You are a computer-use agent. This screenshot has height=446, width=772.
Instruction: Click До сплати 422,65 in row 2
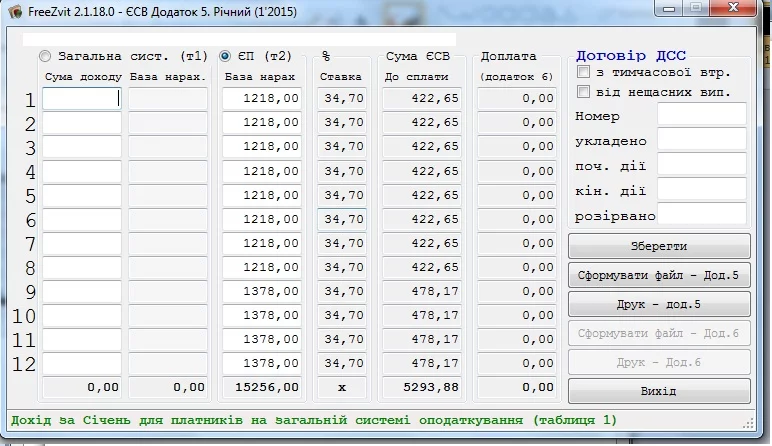(422, 123)
